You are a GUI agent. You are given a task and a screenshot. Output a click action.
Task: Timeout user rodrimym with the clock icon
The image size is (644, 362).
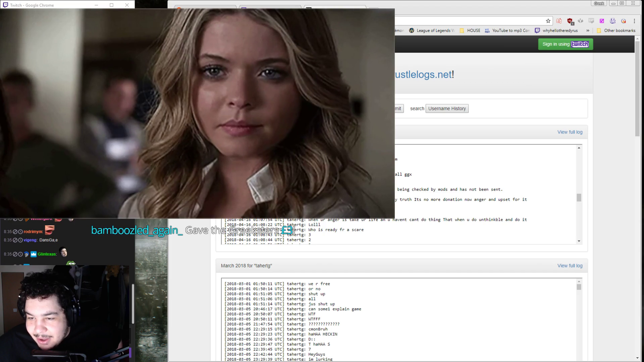pos(20,232)
